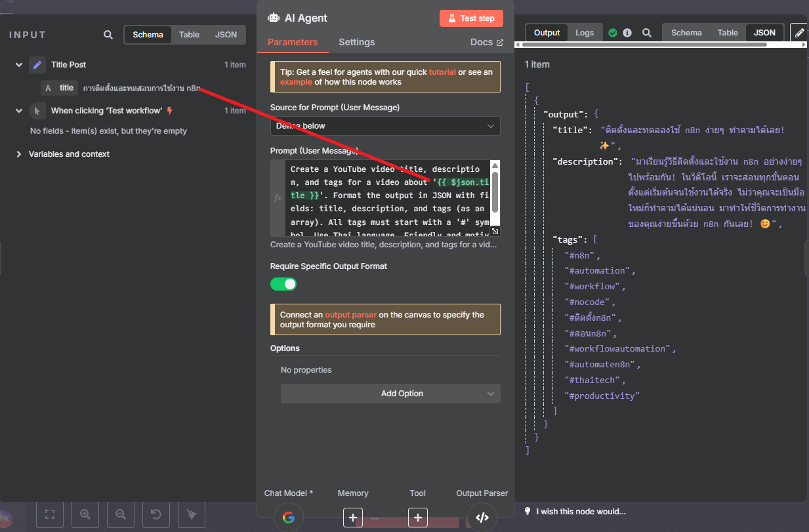The height and width of the screenshot is (532, 809).
Task: Select Table view in output panel
Action: click(728, 33)
